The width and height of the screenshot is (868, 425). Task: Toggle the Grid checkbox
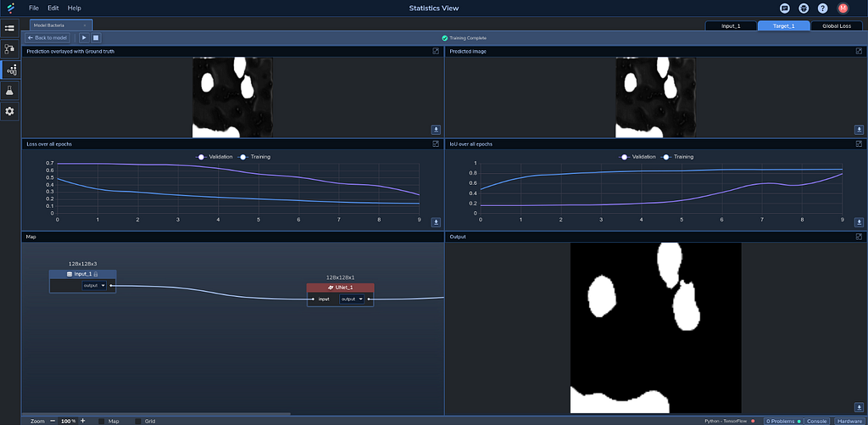(138, 421)
